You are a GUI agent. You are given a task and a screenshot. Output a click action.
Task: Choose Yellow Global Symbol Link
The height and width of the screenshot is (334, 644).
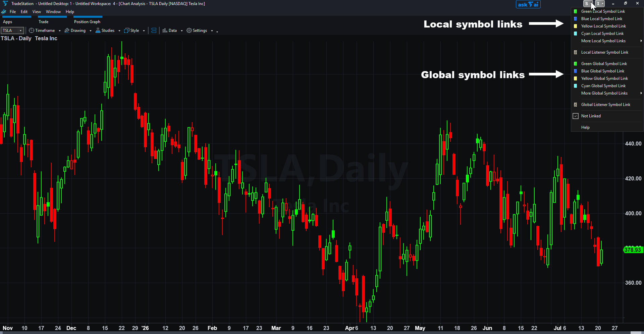[607, 78]
